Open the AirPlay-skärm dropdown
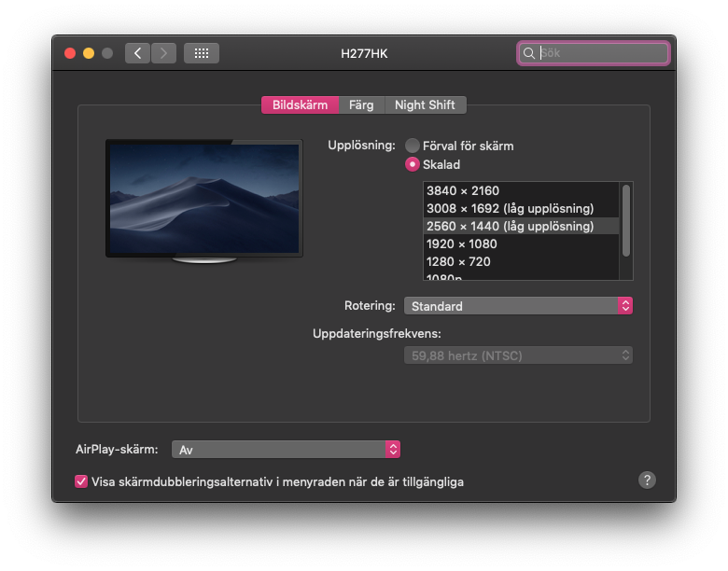 [286, 450]
